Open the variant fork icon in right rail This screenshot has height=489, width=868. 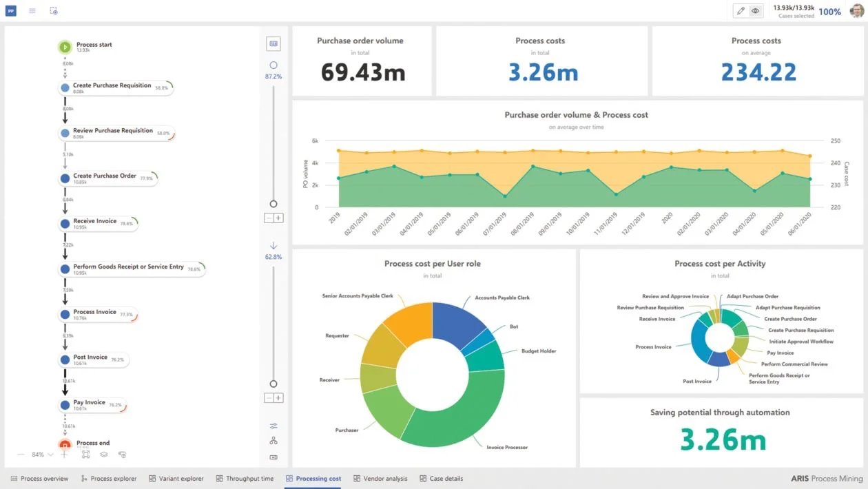coord(273,441)
